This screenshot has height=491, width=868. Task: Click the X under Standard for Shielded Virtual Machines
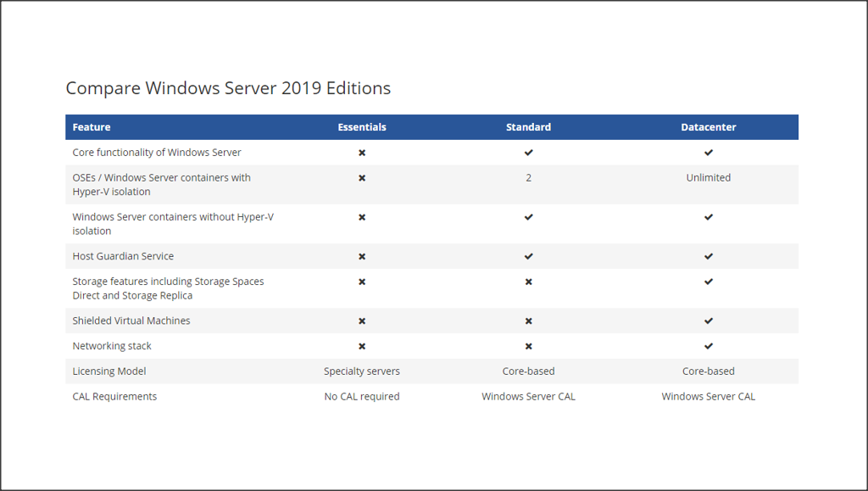528,321
